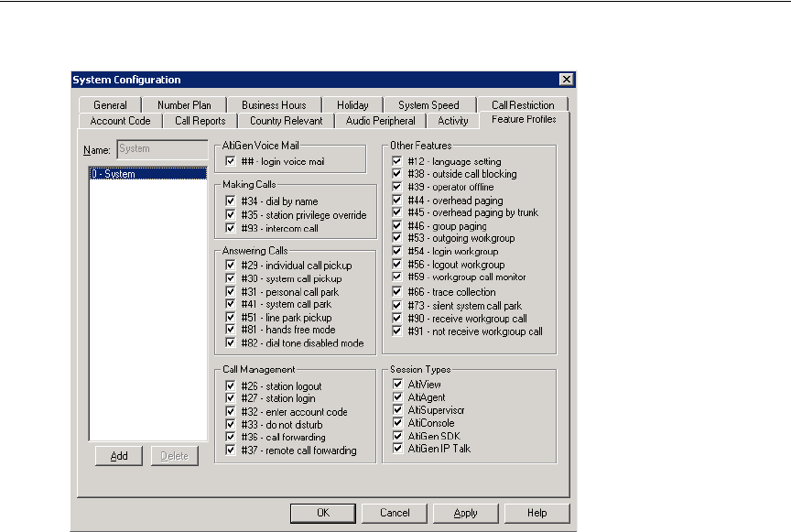Viewport: 791px width, 532px height.
Task: Open the Audio Peripheral tab
Action: pyautogui.click(x=380, y=121)
